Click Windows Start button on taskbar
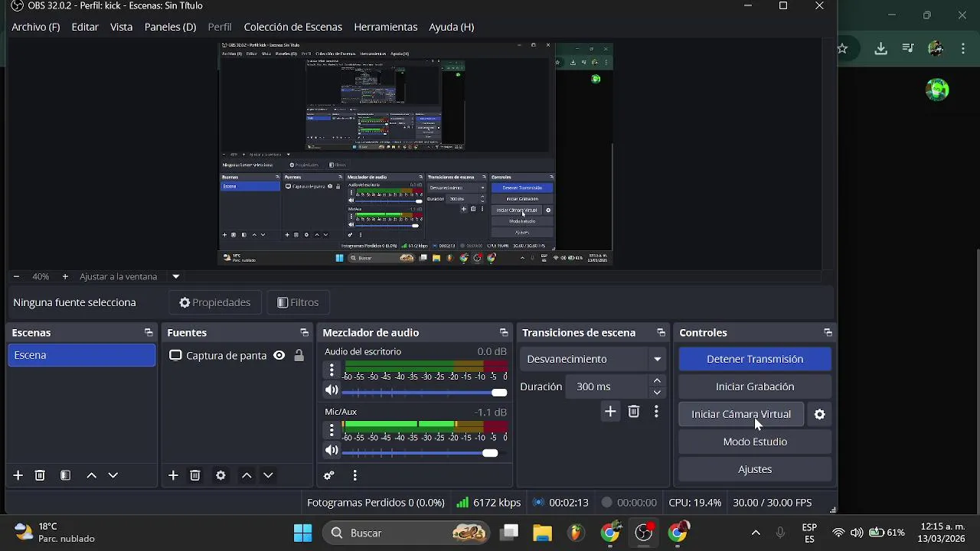The width and height of the screenshot is (980, 551). click(x=303, y=533)
